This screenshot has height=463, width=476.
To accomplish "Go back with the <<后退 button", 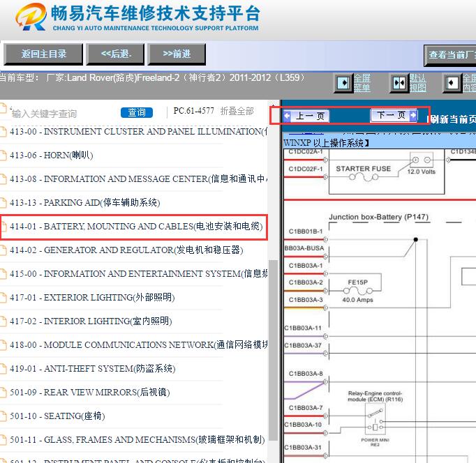I will [115, 54].
